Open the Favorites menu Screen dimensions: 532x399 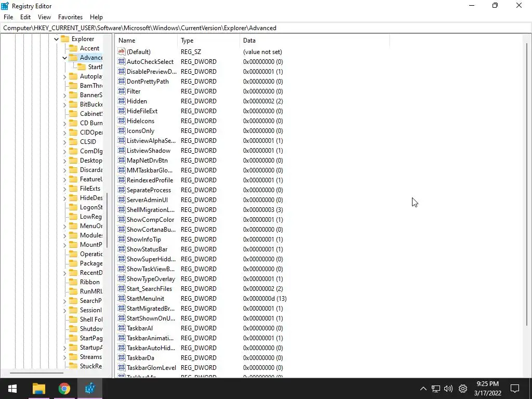click(70, 17)
